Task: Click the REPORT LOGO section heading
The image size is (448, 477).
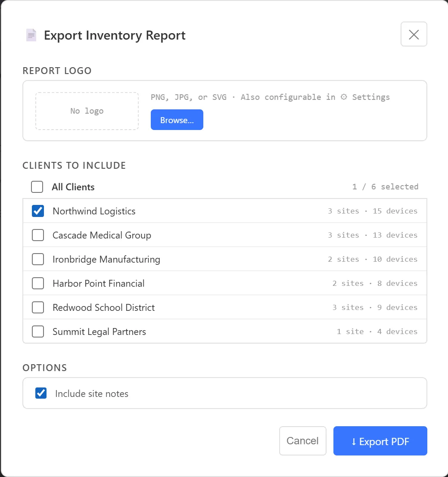Action: 57,71
